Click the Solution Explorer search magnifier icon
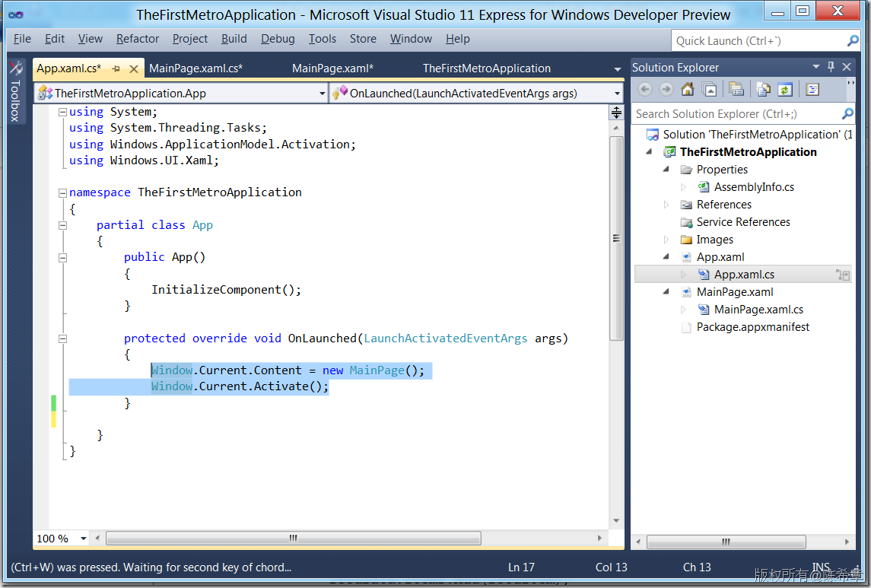 coord(847,114)
